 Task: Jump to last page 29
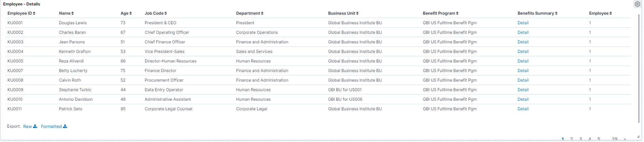coord(615,139)
